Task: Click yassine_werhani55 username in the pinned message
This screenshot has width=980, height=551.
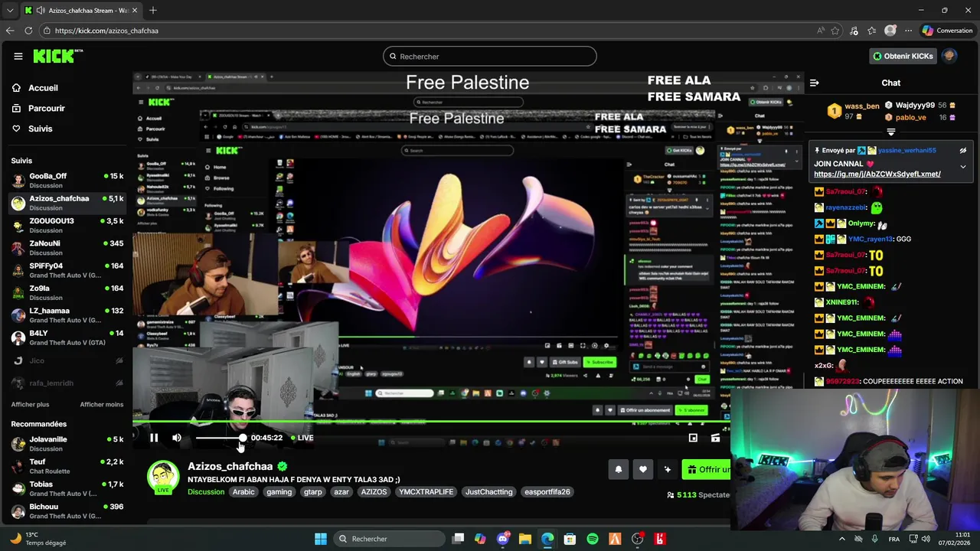Action: [x=906, y=151]
